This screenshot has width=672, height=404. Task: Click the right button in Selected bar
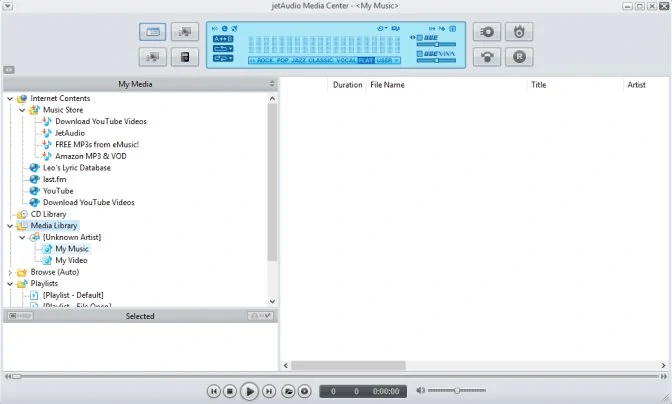260,316
